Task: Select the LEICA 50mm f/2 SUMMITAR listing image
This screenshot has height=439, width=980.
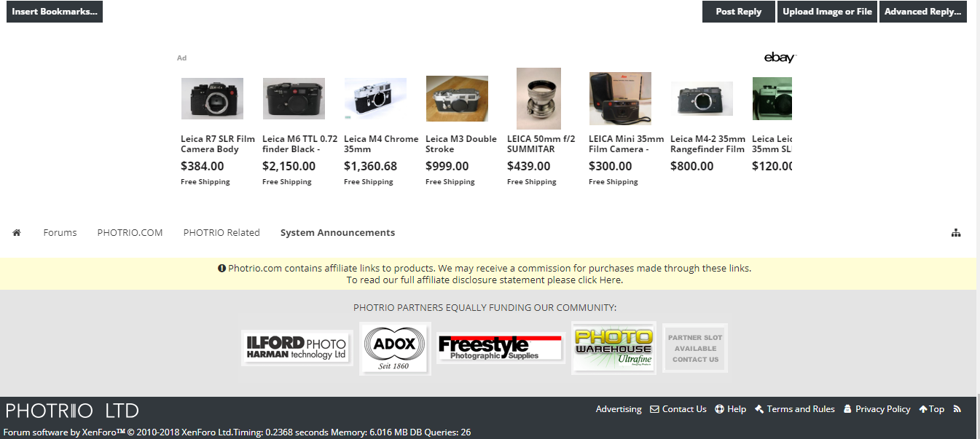Action: coord(538,99)
